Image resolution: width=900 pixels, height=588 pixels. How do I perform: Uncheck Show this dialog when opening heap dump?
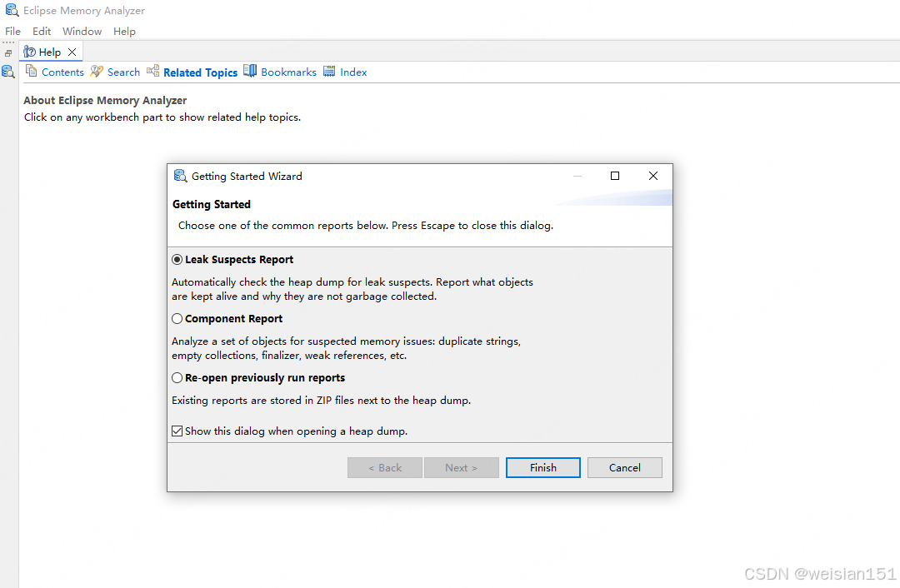click(x=177, y=431)
